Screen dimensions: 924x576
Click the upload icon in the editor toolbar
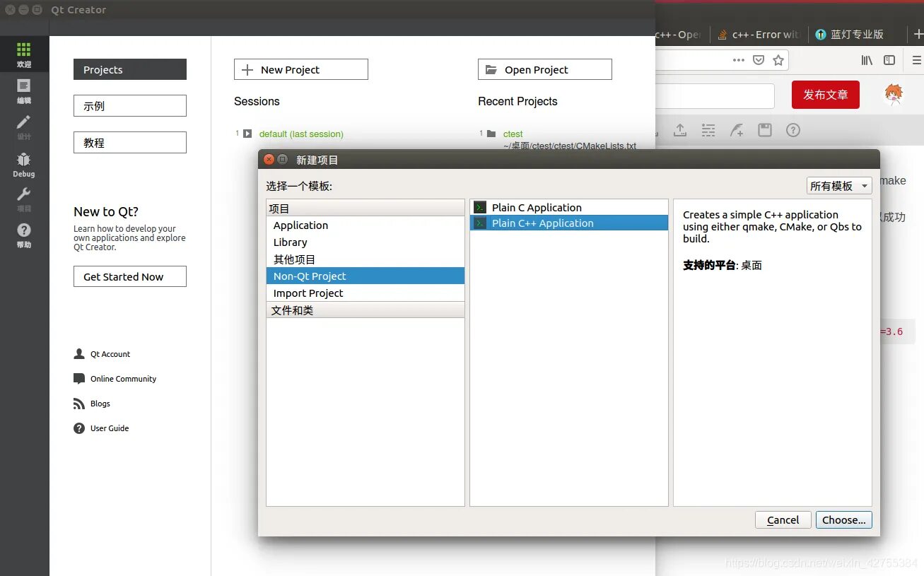coord(679,130)
